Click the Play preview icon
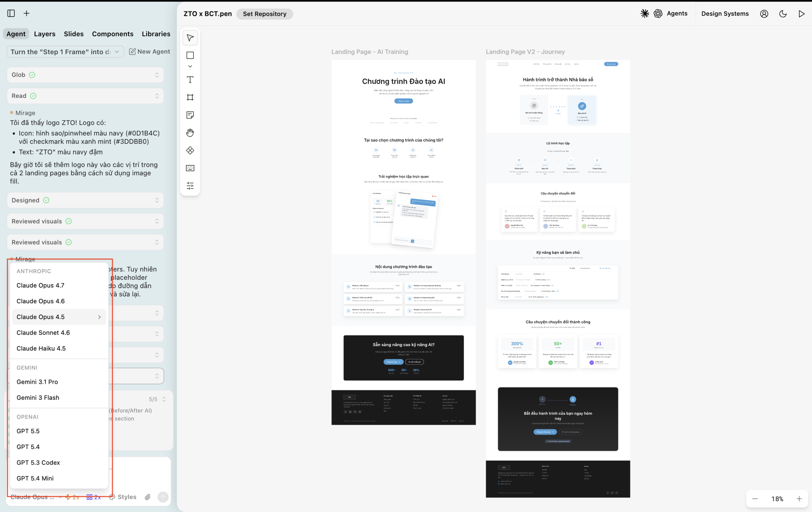Image resolution: width=812 pixels, height=512 pixels. coord(801,14)
